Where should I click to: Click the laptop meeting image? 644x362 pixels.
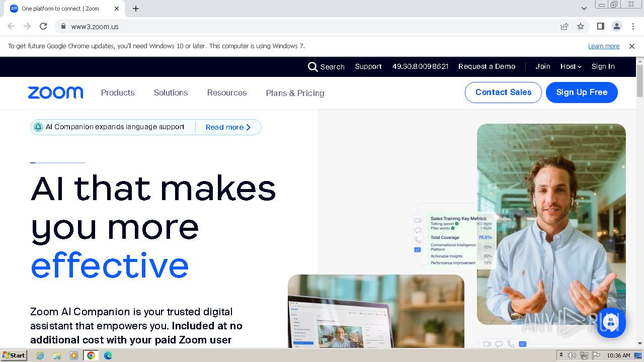(x=376, y=311)
